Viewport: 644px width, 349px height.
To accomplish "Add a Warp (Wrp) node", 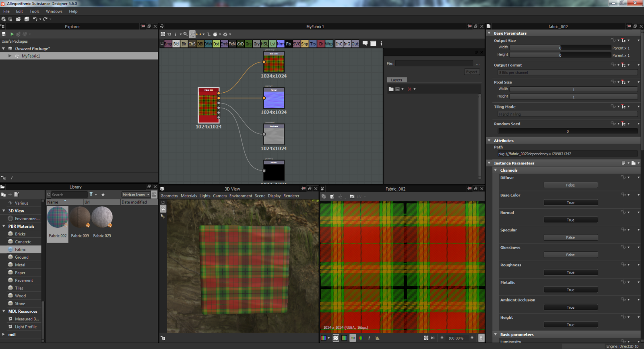I will click(x=329, y=44).
